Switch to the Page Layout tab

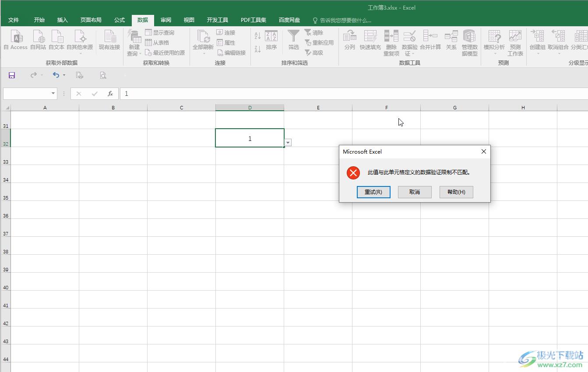[91, 20]
